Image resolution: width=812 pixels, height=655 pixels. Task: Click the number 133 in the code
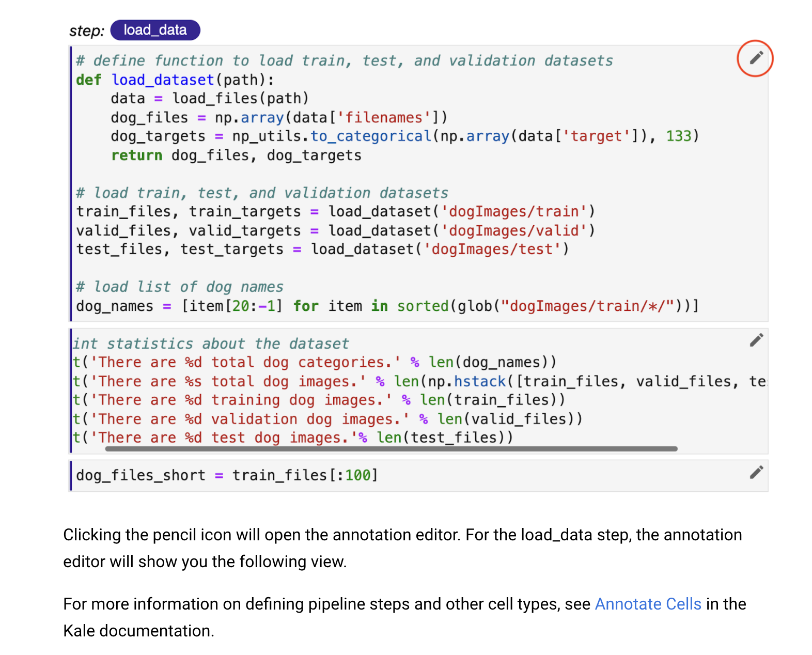point(678,136)
